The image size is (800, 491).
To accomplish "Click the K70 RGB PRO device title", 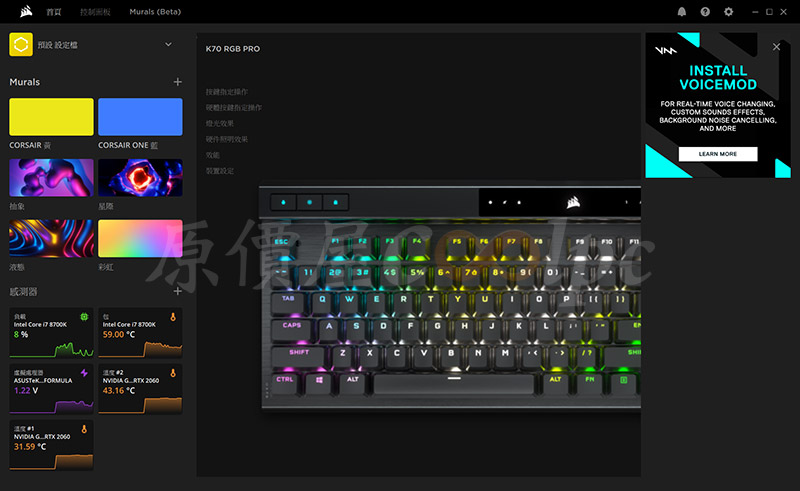I will [x=233, y=48].
